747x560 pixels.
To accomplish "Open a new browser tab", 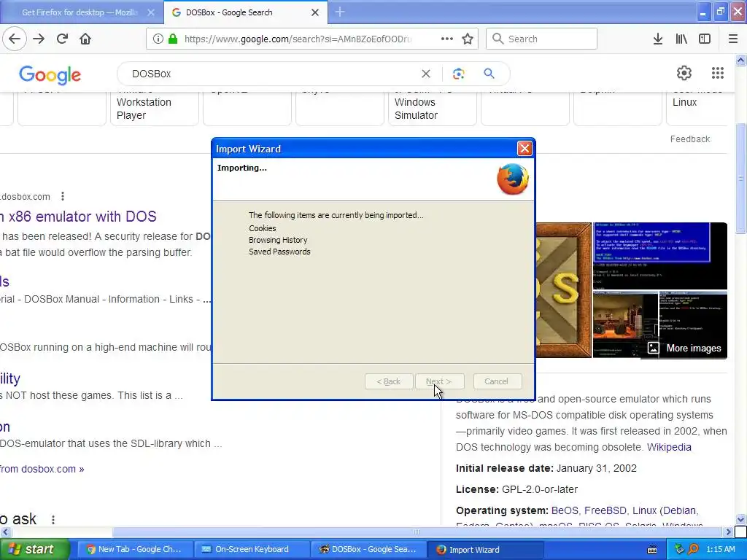I will coord(340,12).
